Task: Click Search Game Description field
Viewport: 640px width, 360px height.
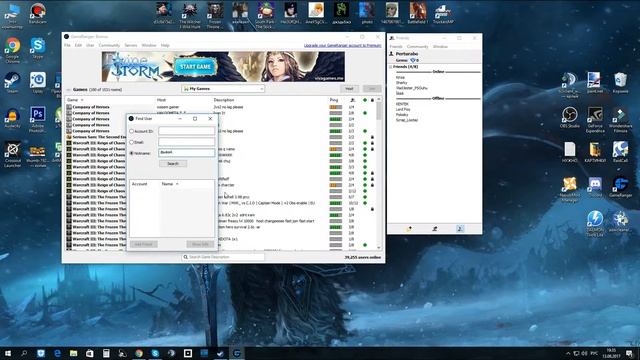Action: tap(223, 257)
